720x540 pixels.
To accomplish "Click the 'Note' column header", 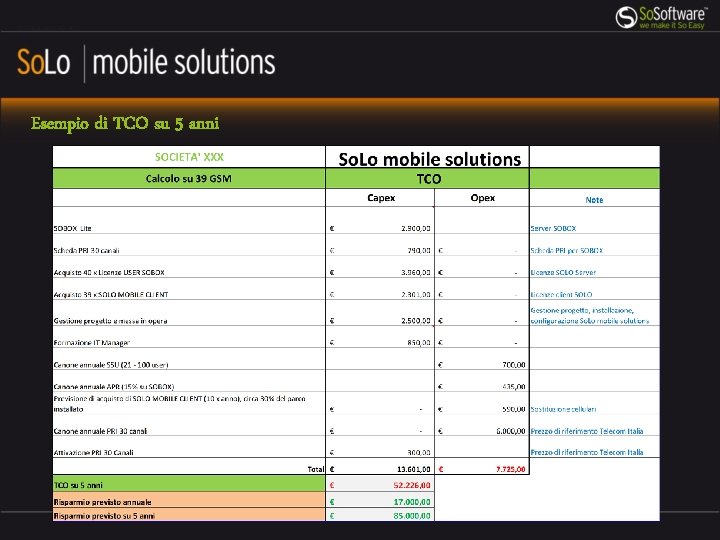I will pyautogui.click(x=594, y=200).
